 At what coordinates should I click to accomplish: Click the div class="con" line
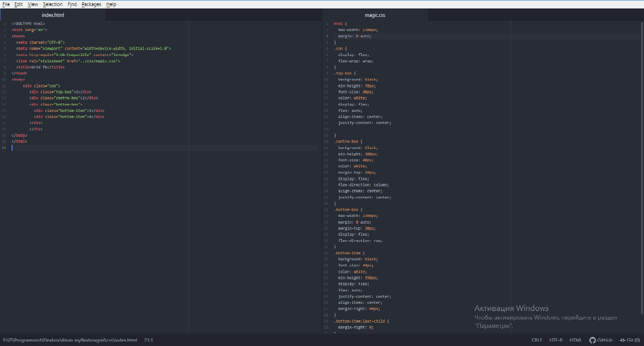[x=41, y=86]
